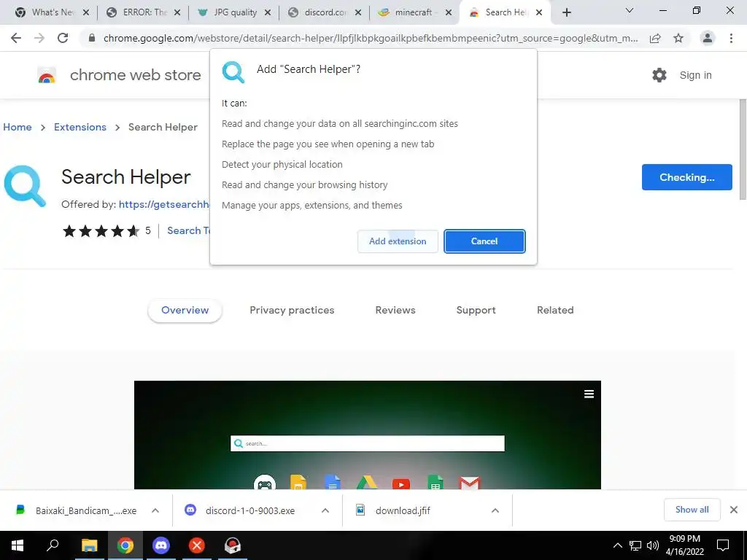This screenshot has width=747, height=560.
Task: Close the minecraft tab
Action: [449, 12]
